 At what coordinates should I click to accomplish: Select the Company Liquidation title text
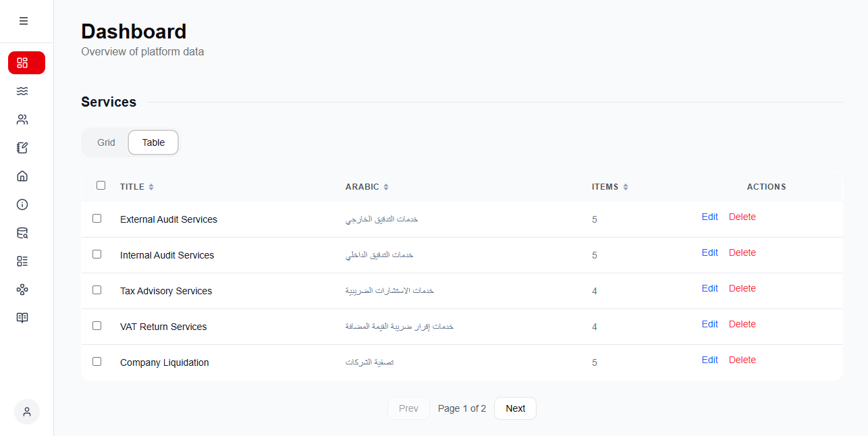click(165, 362)
